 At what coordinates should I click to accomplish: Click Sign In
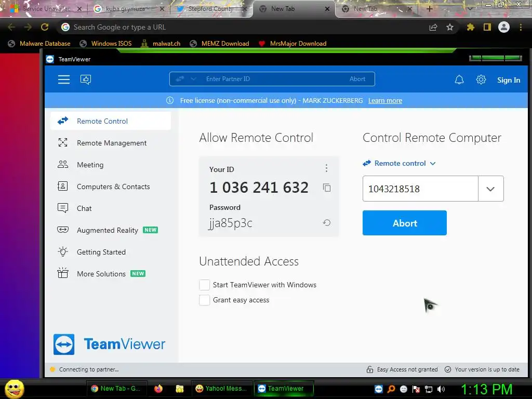[x=509, y=80]
